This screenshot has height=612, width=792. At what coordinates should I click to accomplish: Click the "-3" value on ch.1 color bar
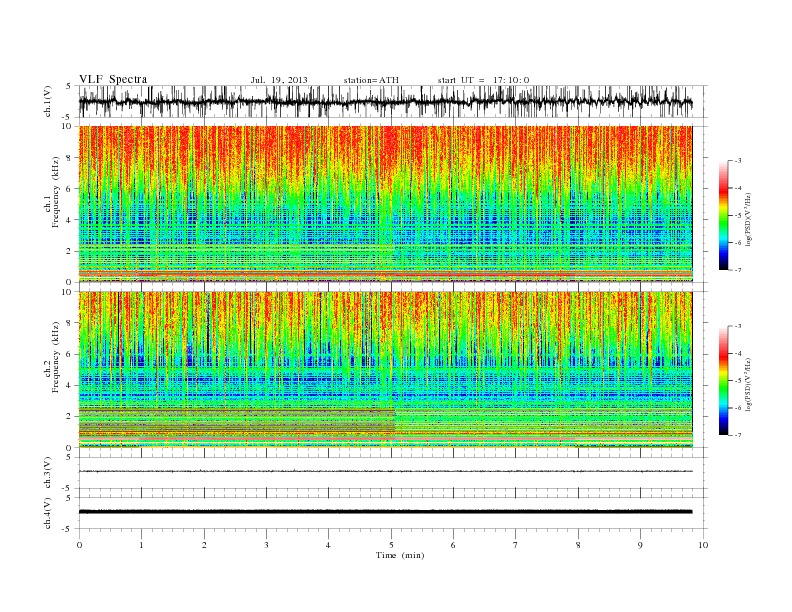(738, 161)
